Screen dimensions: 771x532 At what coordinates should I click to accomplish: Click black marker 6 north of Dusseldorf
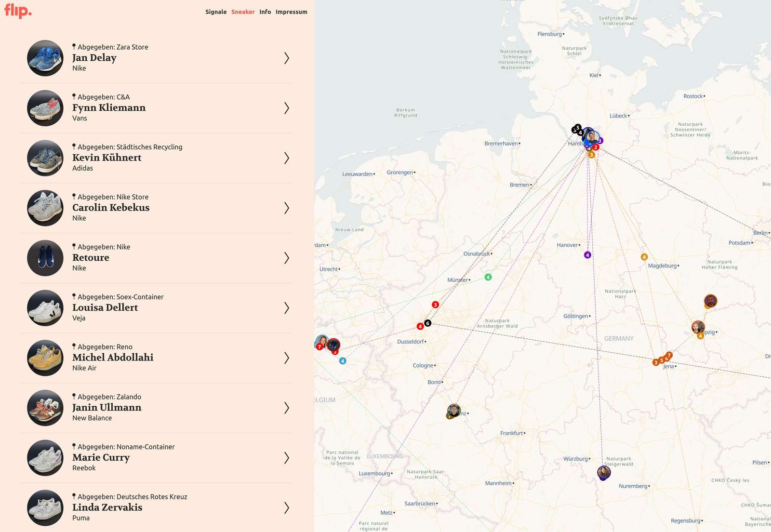[x=427, y=323]
